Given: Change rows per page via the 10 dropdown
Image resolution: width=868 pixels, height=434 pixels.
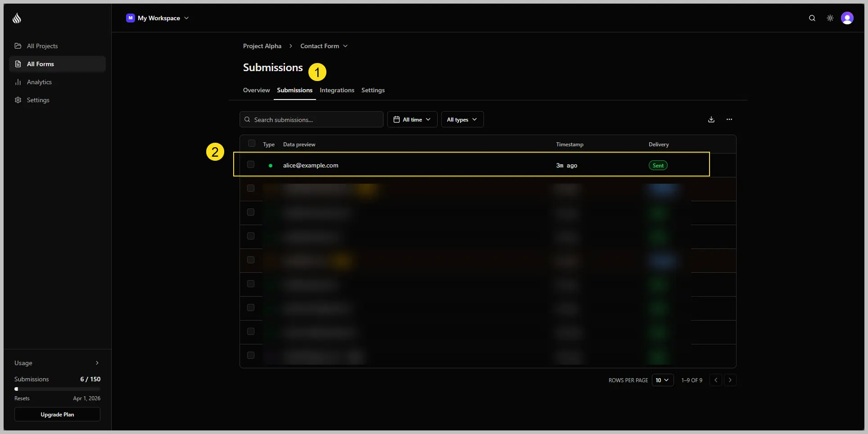Looking at the screenshot, I should tap(663, 380).
